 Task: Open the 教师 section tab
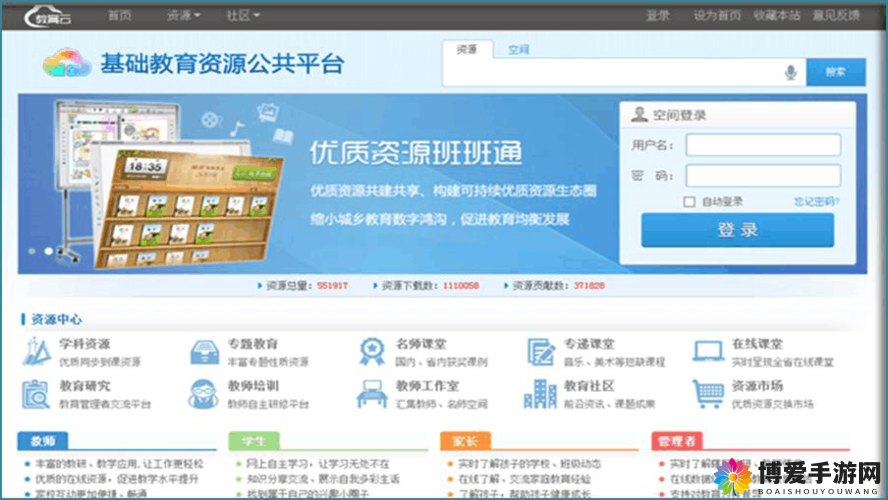coord(42,441)
